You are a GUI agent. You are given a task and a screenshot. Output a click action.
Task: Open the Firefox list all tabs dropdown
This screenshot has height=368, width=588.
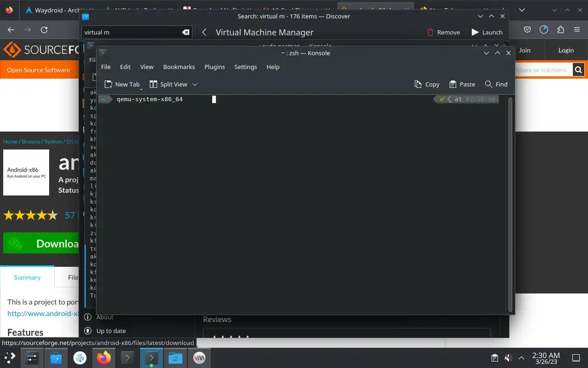[522, 10]
